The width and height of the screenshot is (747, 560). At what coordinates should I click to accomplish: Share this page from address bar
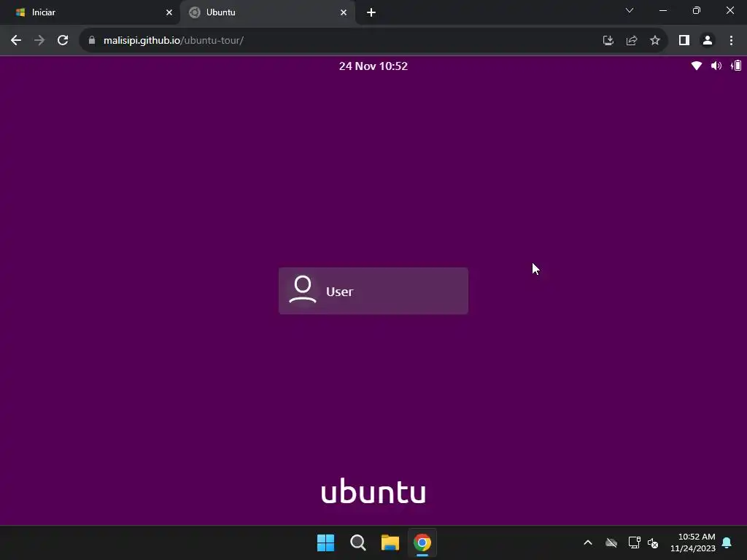tap(632, 41)
